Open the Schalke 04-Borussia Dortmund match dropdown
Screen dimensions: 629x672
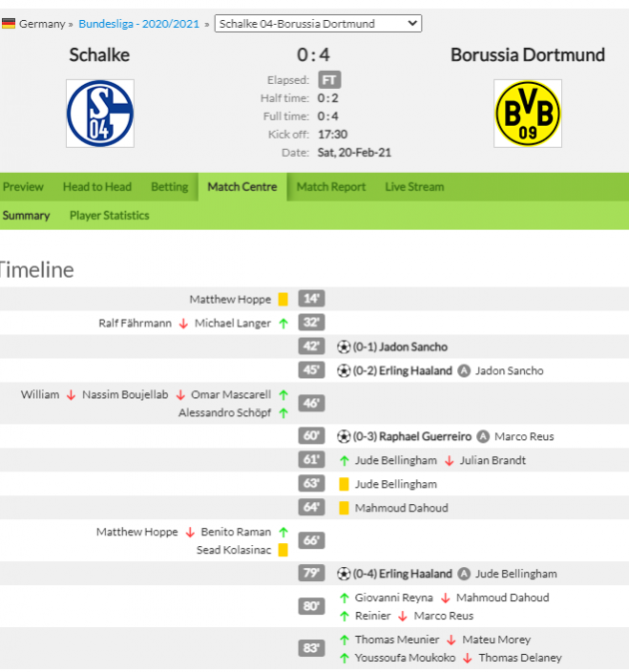click(x=318, y=23)
